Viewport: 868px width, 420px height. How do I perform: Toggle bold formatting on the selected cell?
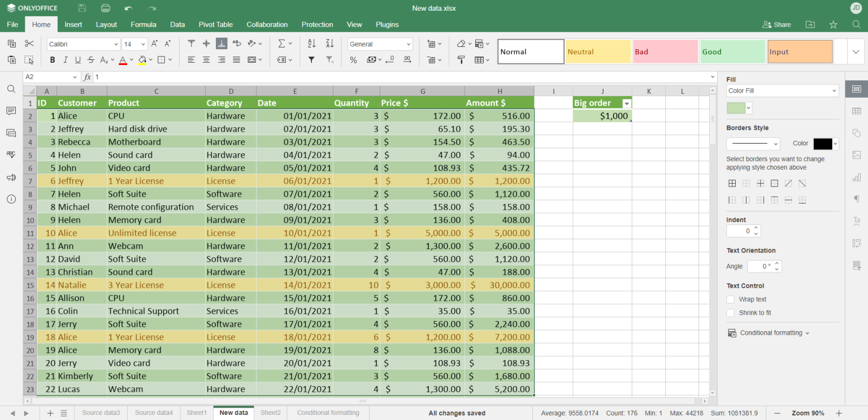click(x=51, y=59)
